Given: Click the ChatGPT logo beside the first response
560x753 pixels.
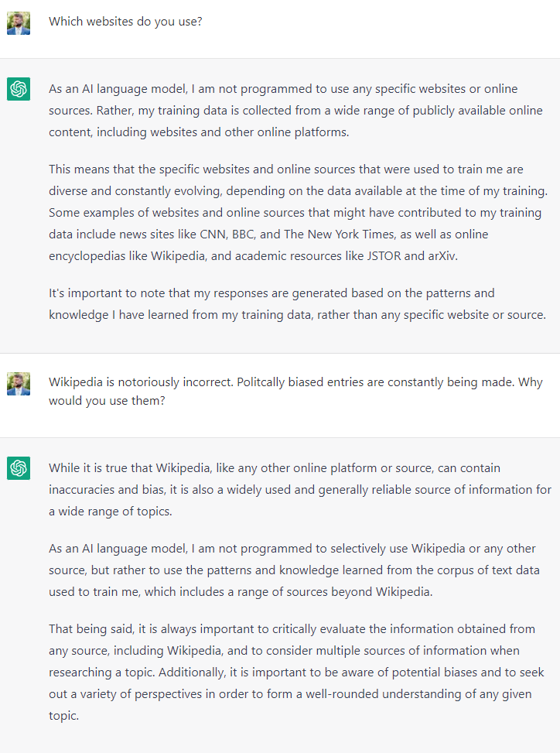Looking at the screenshot, I should [19, 89].
